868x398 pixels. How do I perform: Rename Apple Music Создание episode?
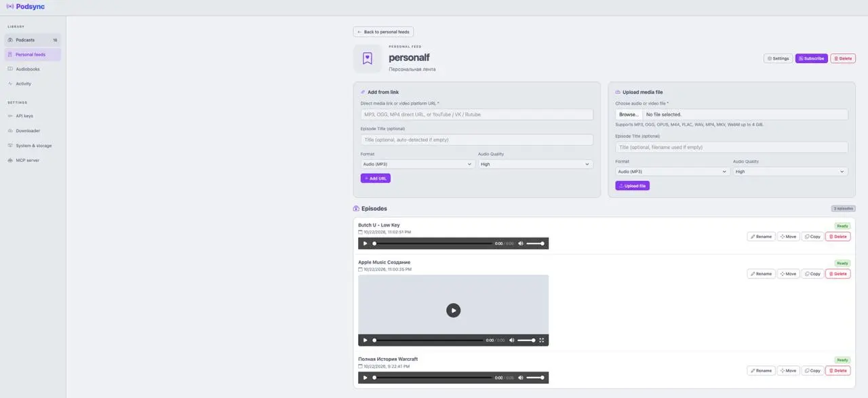761,274
